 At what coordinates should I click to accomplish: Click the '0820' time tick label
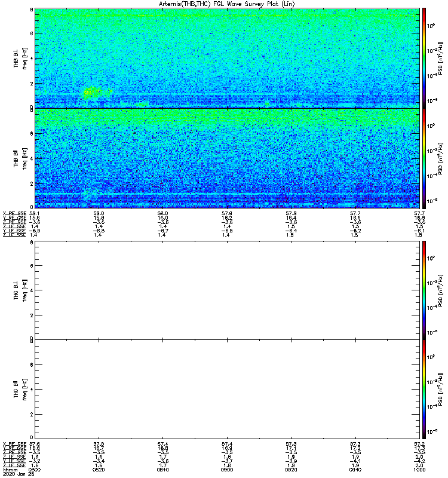(x=99, y=470)
